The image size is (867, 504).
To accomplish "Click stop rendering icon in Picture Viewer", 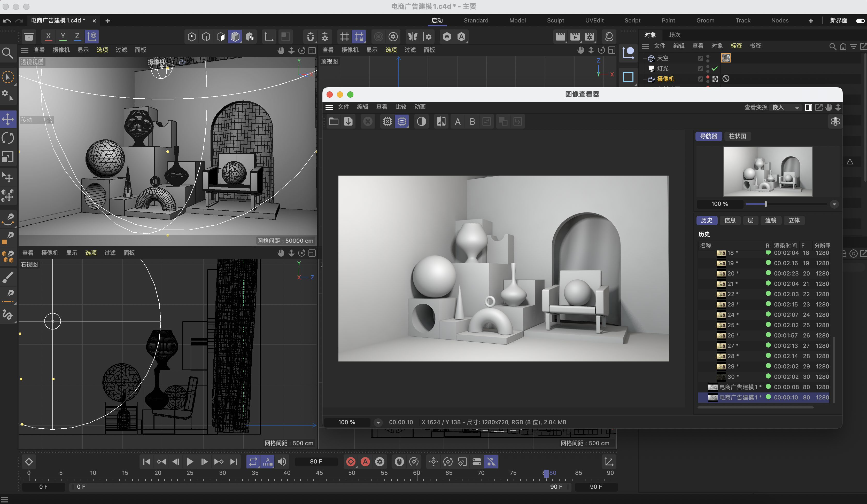I will pyautogui.click(x=368, y=121).
